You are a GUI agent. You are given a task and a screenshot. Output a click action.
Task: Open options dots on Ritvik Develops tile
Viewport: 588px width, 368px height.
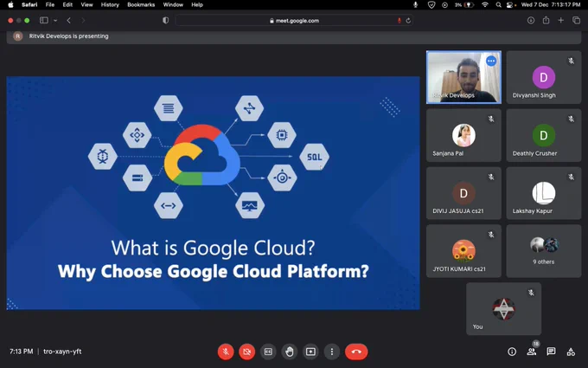click(491, 61)
